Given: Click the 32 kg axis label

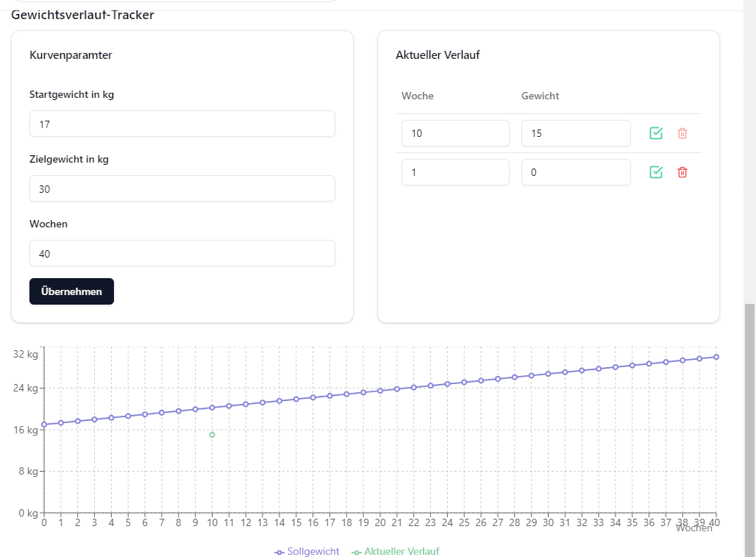Looking at the screenshot, I should point(26,354).
